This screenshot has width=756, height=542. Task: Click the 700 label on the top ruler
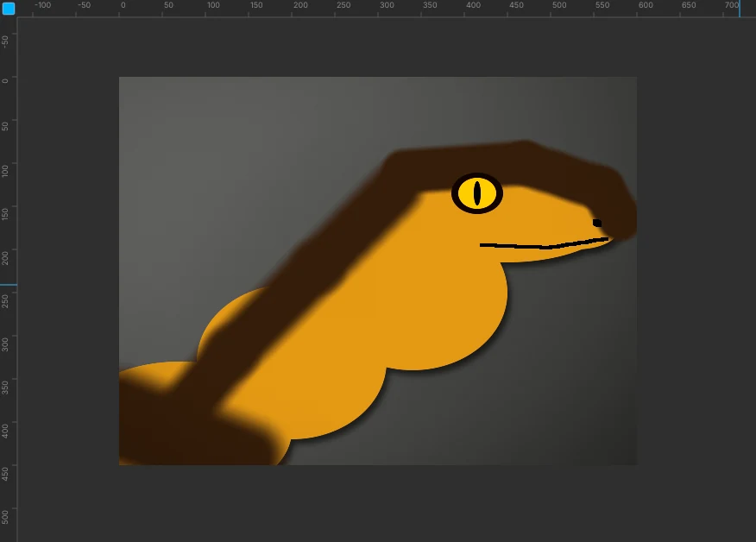732,5
